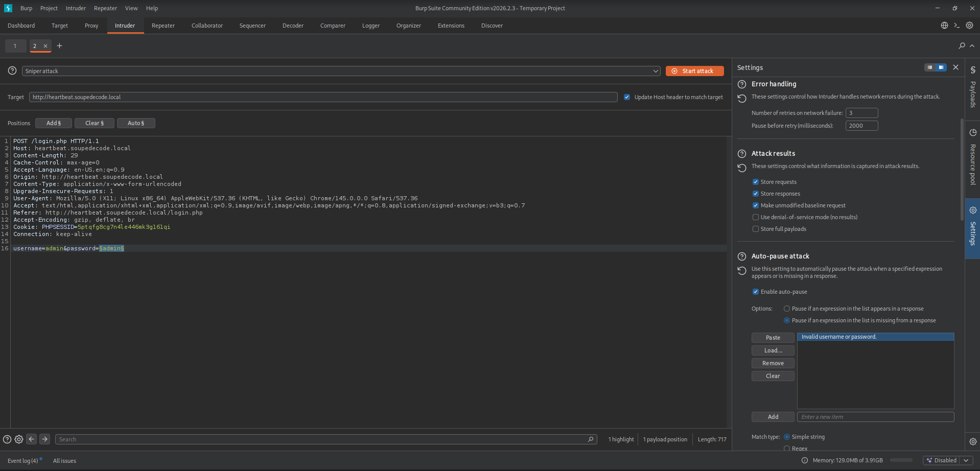Click the gear icon at the bottom of the side bar
Image resolution: width=980 pixels, height=471 pixels.
pyautogui.click(x=973, y=441)
